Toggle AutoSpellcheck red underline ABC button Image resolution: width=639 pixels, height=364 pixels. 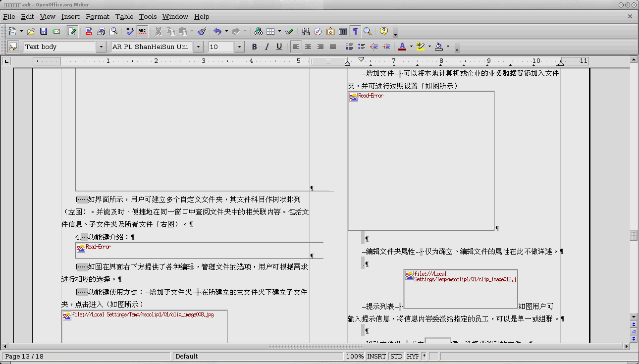tap(142, 32)
